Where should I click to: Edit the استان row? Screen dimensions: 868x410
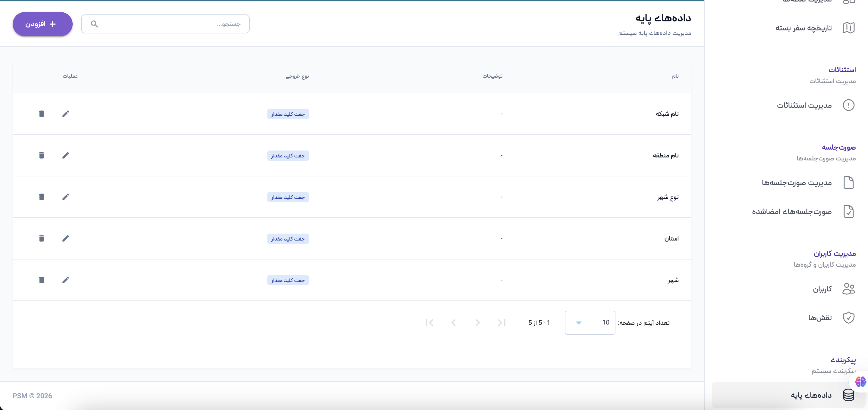point(65,238)
